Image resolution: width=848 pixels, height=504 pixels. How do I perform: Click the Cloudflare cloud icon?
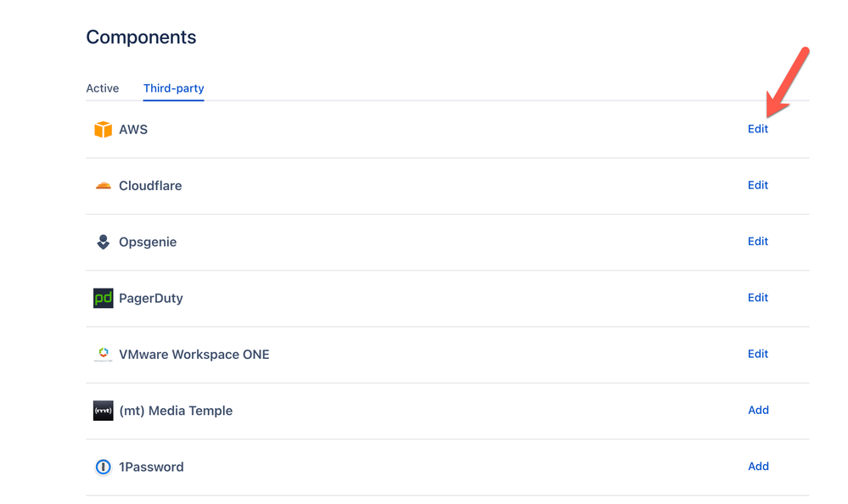tap(103, 186)
